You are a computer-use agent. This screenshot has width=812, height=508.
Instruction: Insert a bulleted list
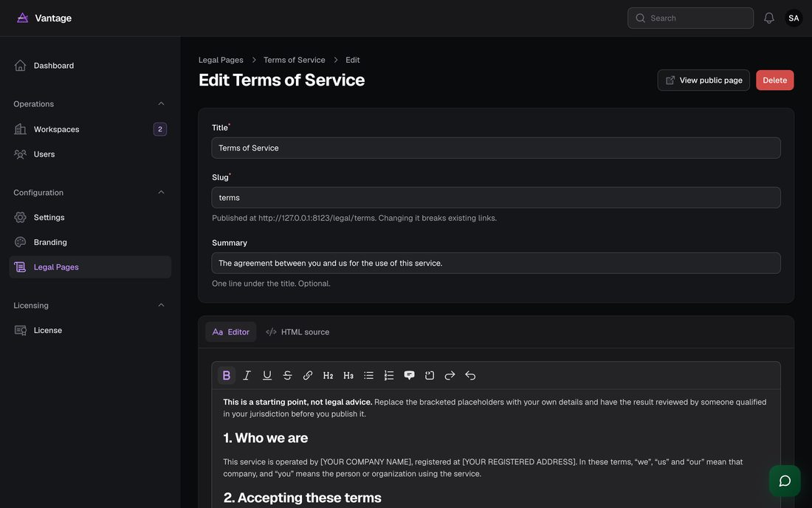coord(368,375)
